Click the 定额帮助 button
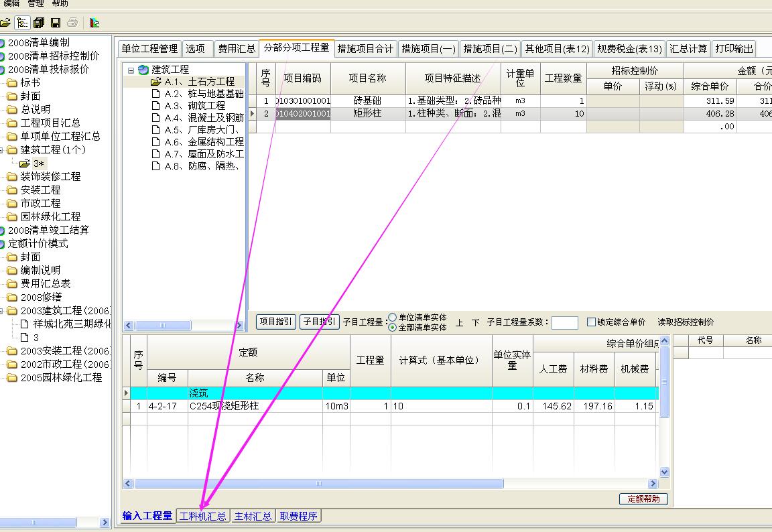Screen dimensions: 772x532 (643, 499)
